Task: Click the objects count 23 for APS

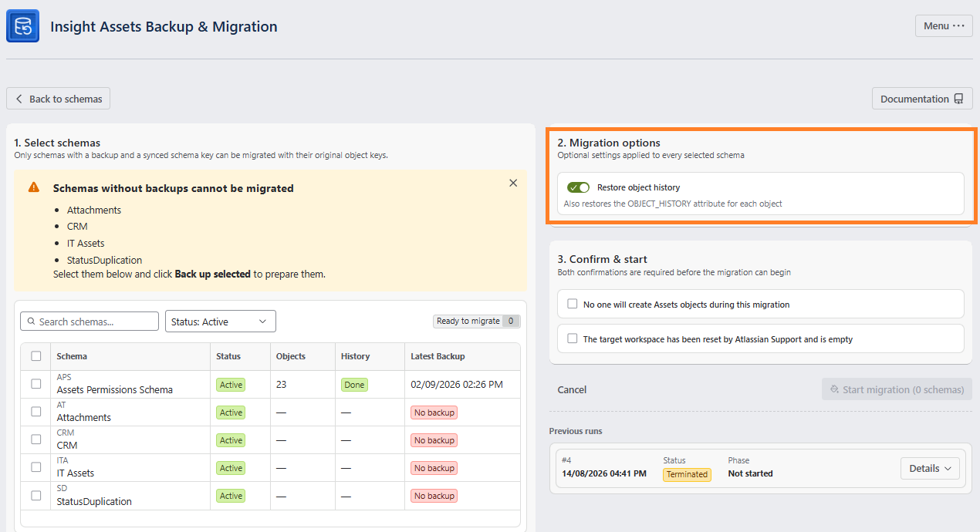Action: click(x=282, y=385)
